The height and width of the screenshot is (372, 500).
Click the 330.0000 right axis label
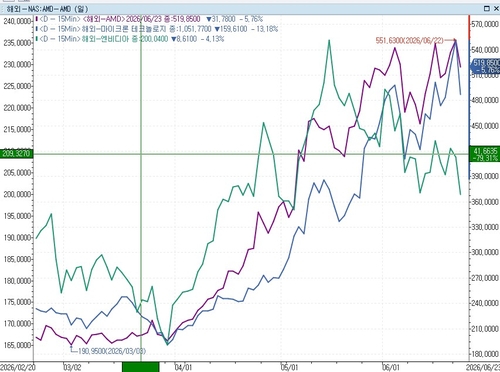(x=485, y=227)
